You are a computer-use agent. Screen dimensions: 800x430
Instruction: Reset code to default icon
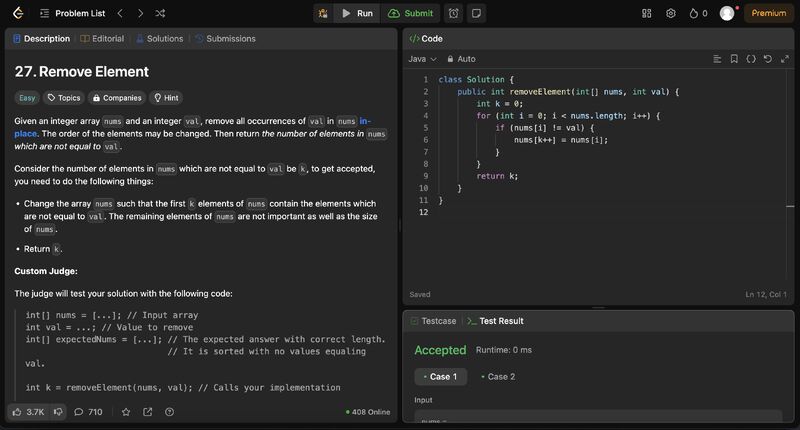click(x=768, y=59)
